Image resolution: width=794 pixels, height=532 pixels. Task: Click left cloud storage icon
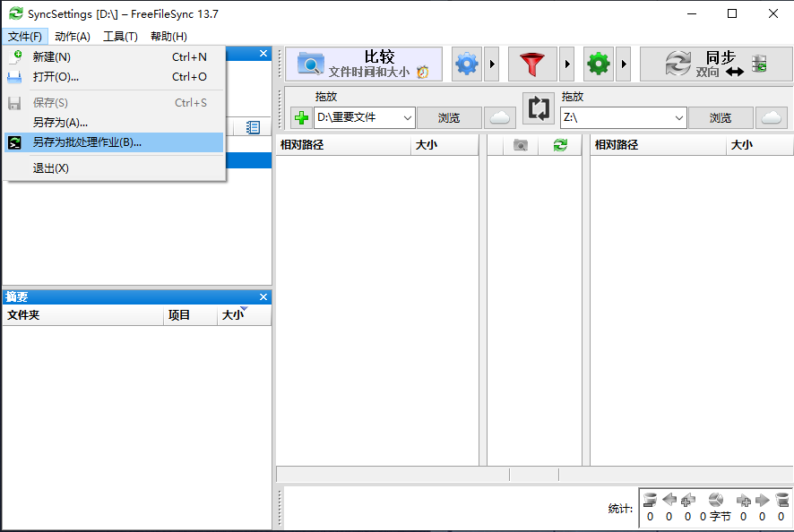(x=500, y=118)
